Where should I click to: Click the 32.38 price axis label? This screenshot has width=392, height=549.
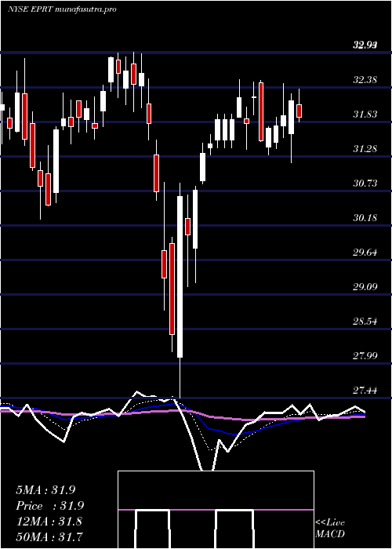coord(365,80)
